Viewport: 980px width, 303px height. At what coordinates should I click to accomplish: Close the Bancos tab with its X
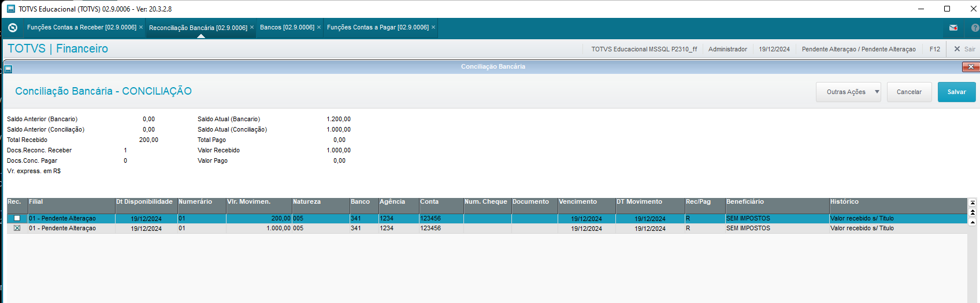click(x=319, y=27)
